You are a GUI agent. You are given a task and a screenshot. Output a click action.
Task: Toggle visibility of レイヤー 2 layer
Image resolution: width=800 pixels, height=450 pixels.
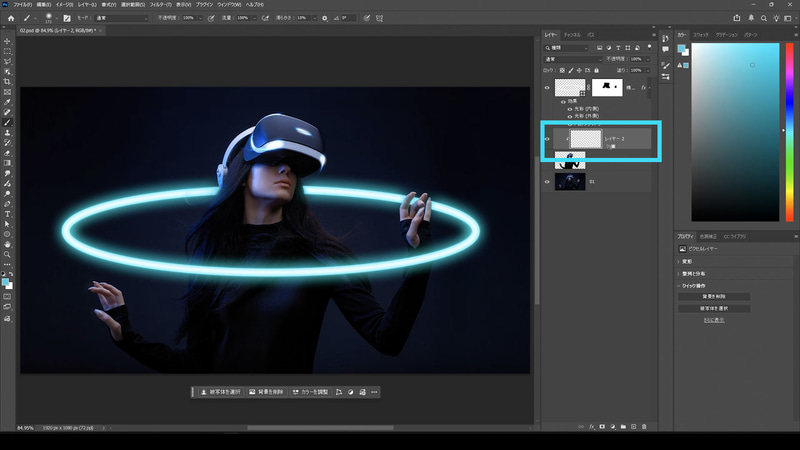(547, 139)
